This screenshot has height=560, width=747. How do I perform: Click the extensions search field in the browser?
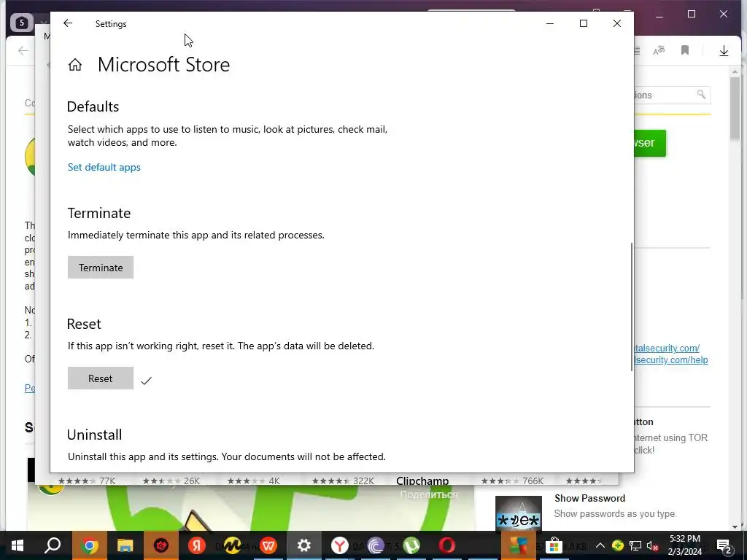pos(672,96)
